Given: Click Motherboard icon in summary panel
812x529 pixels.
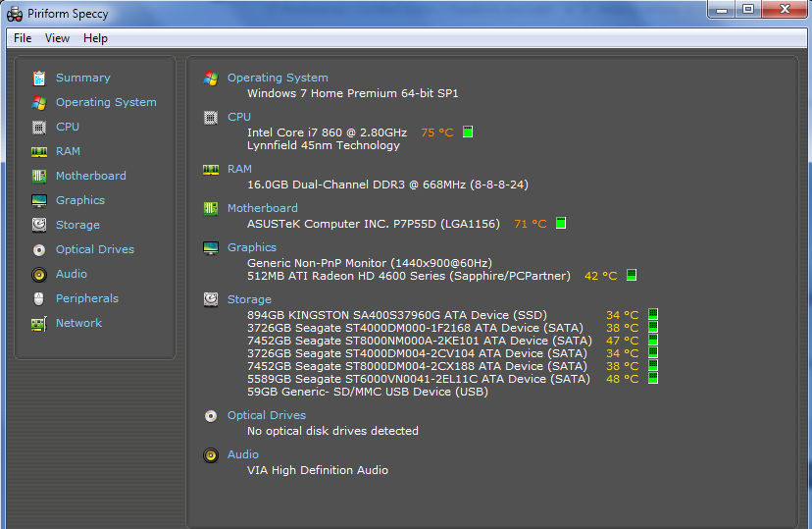Looking at the screenshot, I should (x=211, y=209).
